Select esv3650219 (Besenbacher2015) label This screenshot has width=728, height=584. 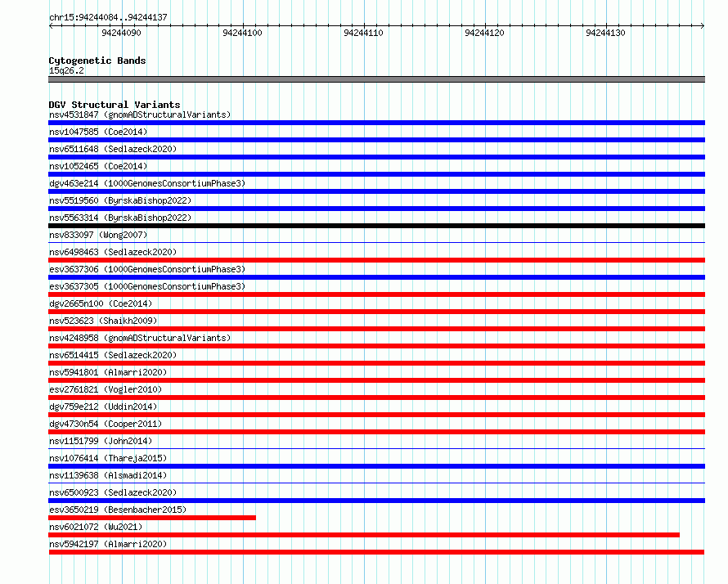click(x=118, y=510)
